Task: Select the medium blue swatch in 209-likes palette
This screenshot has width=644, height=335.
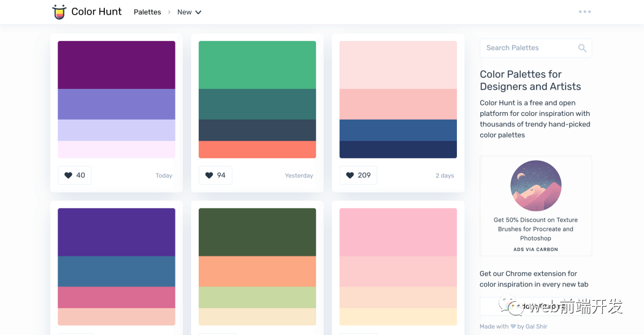Action: (x=398, y=130)
